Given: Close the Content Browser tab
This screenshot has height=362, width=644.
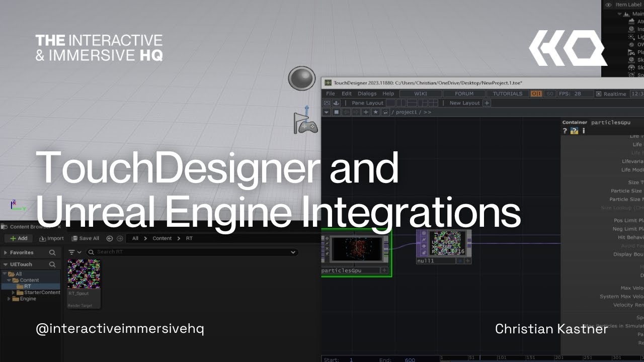Looking at the screenshot, I should tap(59, 227).
